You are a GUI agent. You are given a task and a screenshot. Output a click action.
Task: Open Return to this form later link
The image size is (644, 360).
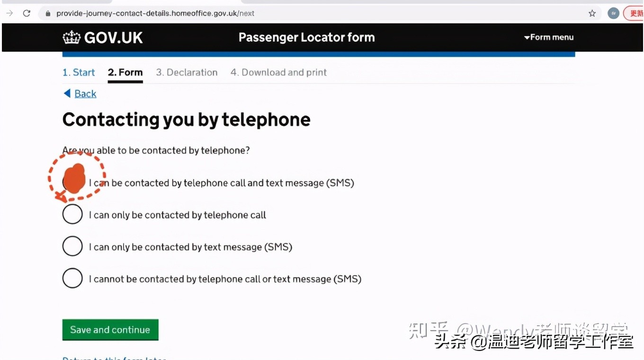click(114, 359)
